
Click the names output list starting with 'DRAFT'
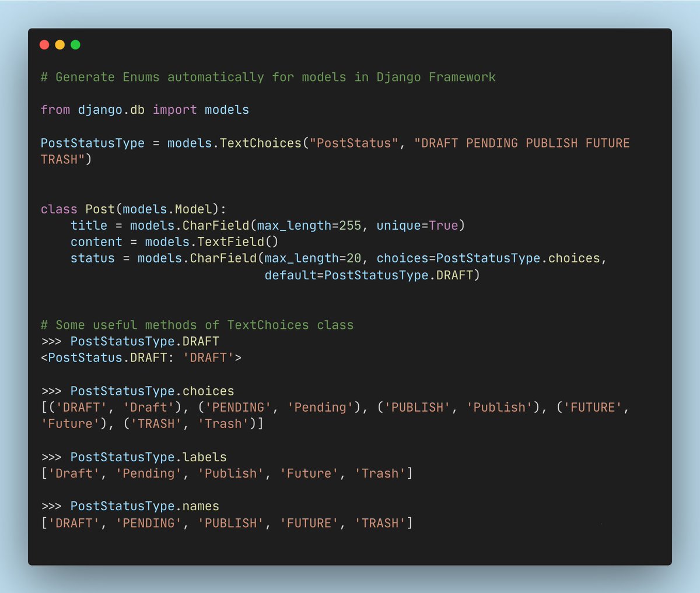(227, 522)
